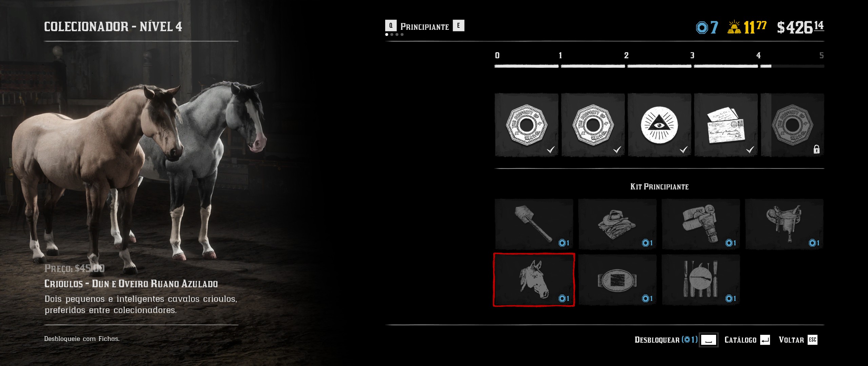The height and width of the screenshot is (366, 868).
Task: Click the letters level 3 reward
Action: [726, 125]
